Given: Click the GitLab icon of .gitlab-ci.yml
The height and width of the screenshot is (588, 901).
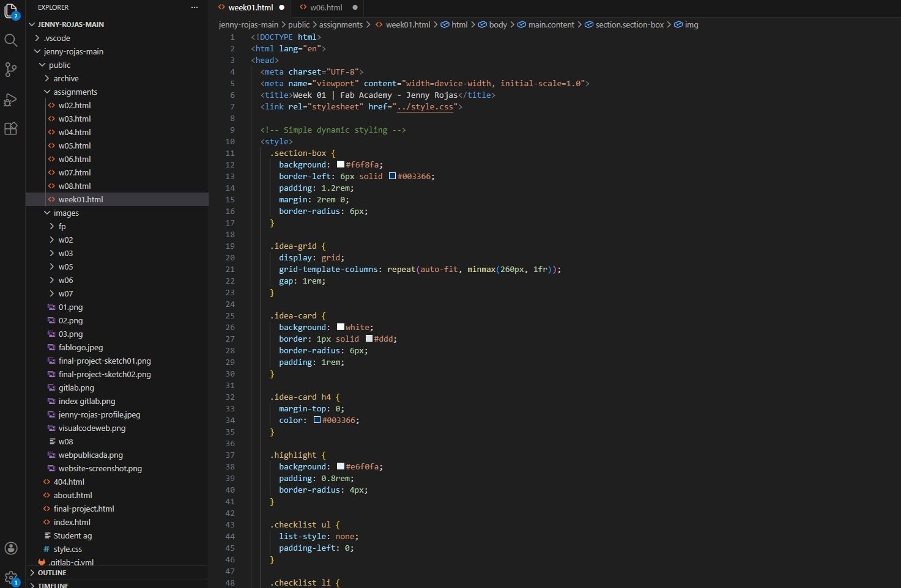Looking at the screenshot, I should coord(42,562).
